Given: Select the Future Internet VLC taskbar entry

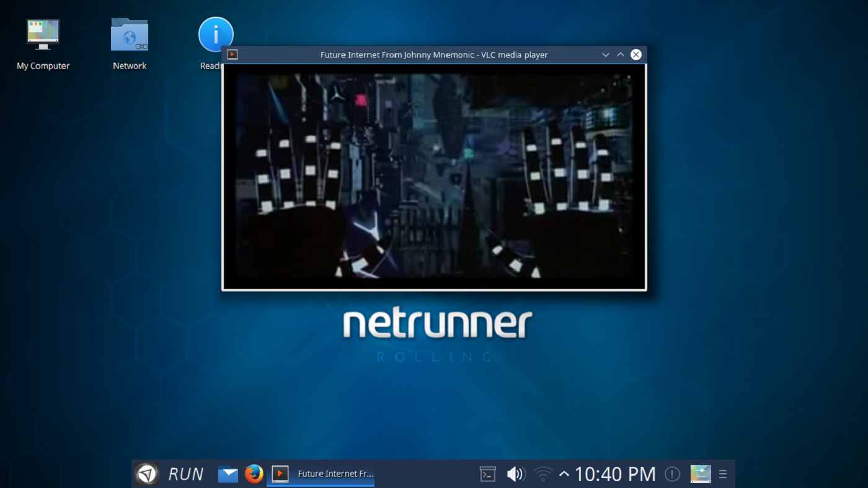Looking at the screenshot, I should [320, 473].
